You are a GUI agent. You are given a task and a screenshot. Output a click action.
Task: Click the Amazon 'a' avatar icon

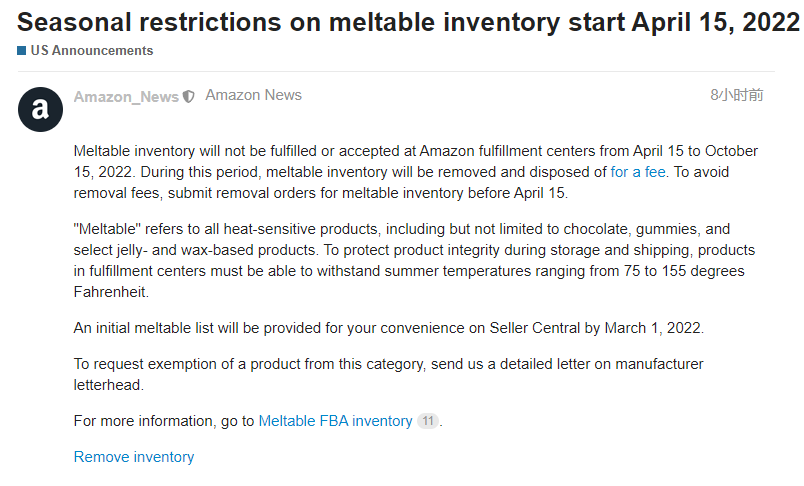pos(41,109)
